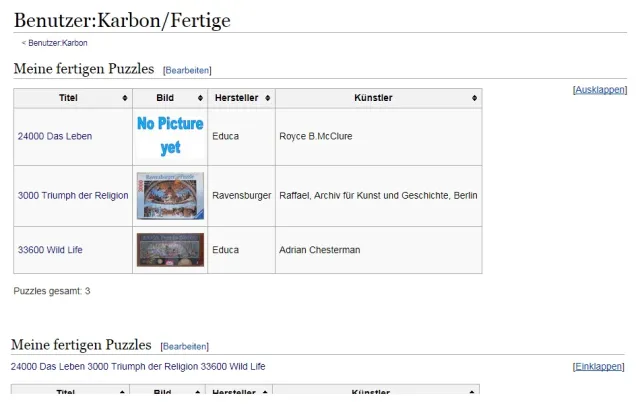Viewport: 640px width, 404px height.
Task: Click the Künstler header in second table
Action: pos(376,390)
